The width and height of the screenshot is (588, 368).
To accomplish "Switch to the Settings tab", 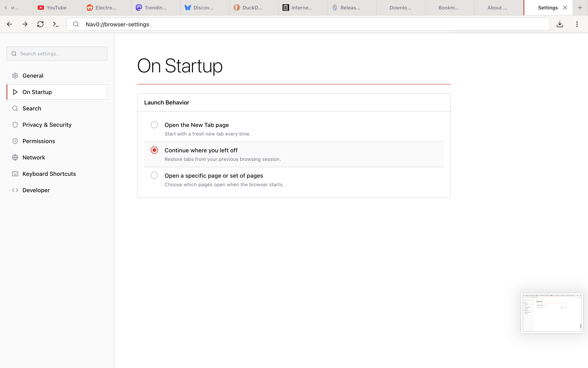I will pos(548,8).
